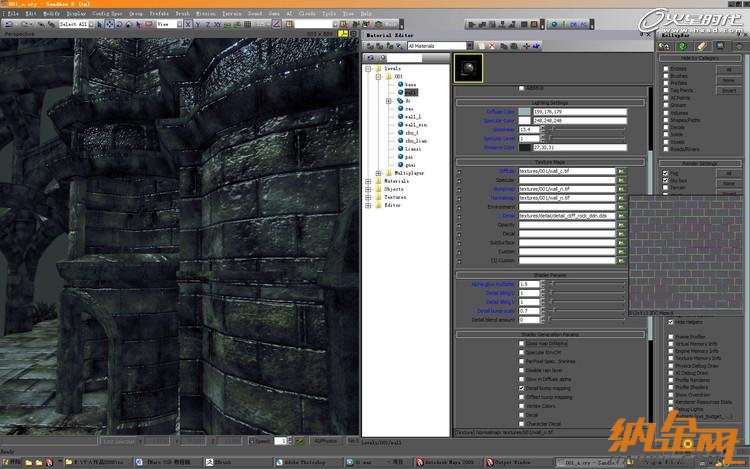Click the copy material icon in toolbar
Screen dimensions: 750x469
coord(504,46)
